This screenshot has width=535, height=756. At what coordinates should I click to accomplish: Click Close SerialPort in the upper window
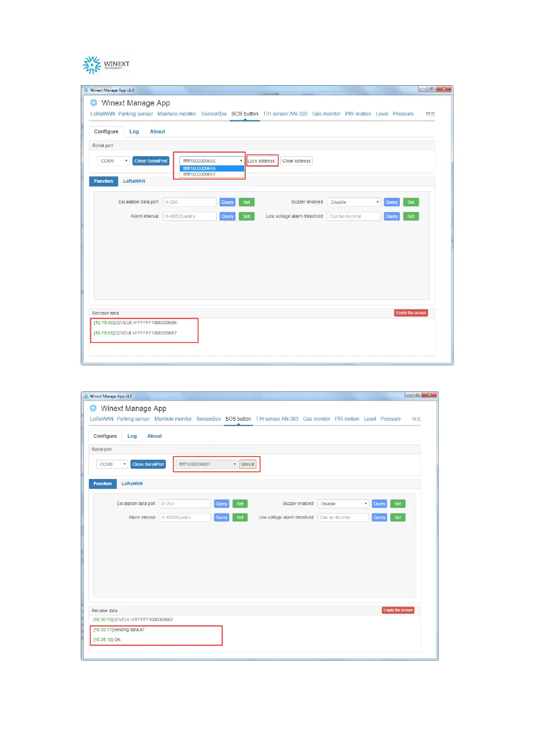point(151,161)
